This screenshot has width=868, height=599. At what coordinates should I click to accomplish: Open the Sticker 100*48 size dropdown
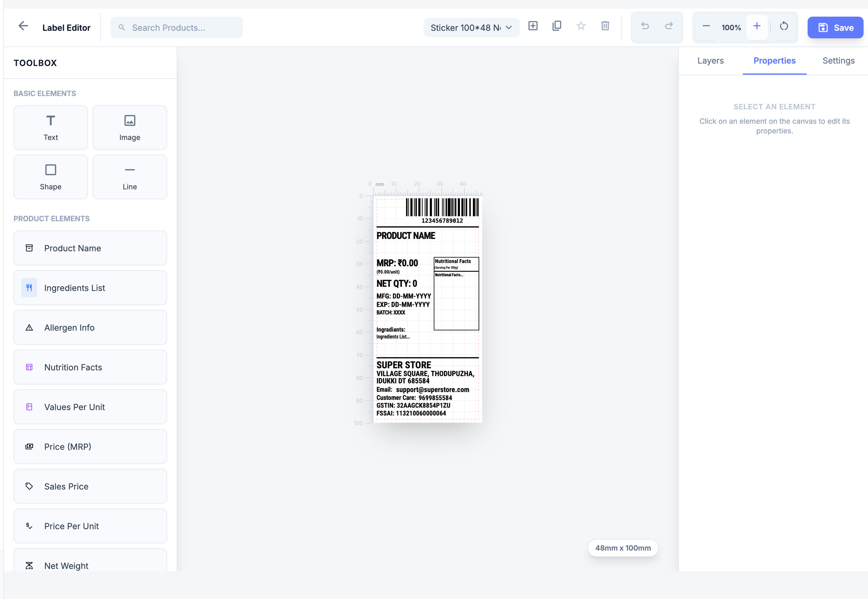[x=471, y=27]
